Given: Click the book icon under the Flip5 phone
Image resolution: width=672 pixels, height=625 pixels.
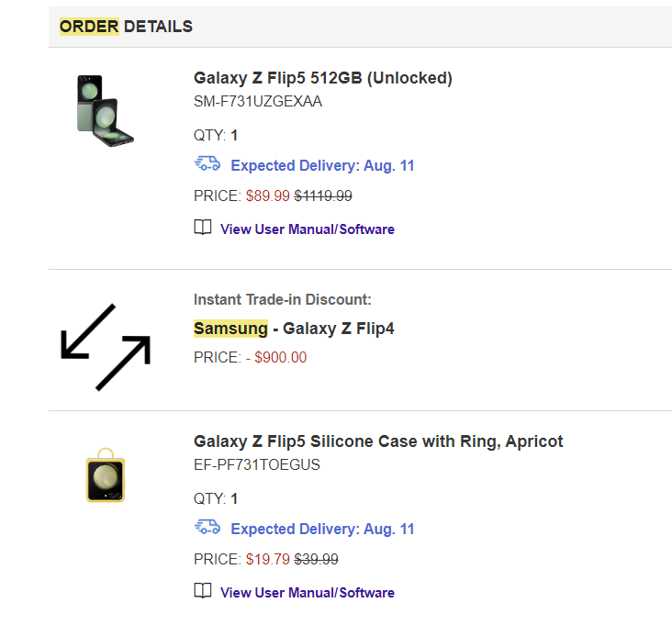Looking at the screenshot, I should [x=203, y=228].
